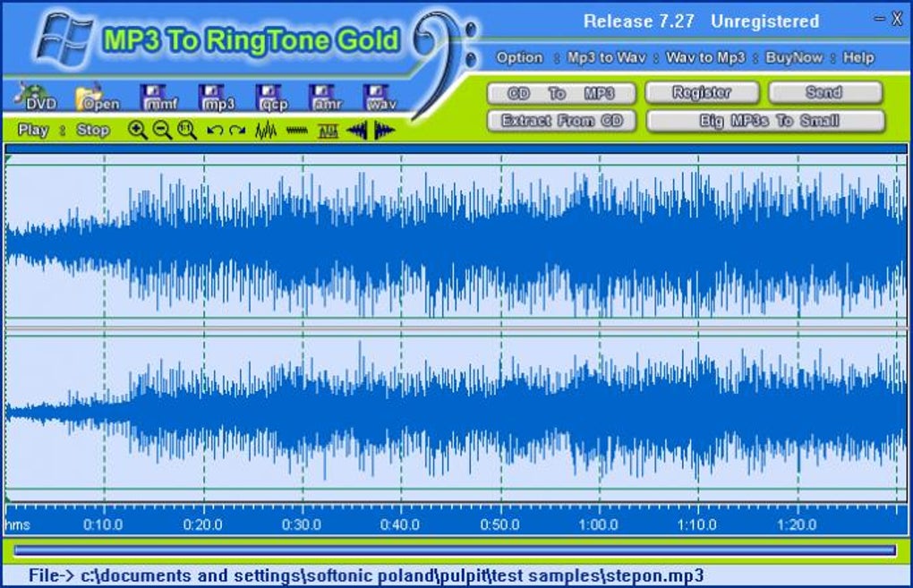Viewport: 913px width, 588px height.
Task: Stop audio playback
Action: pyautogui.click(x=93, y=130)
